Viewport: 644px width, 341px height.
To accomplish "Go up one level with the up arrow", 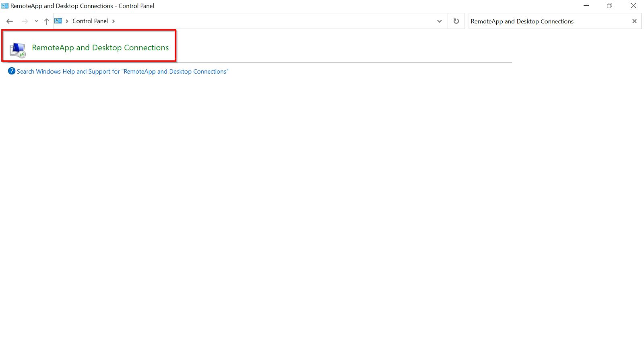I will click(47, 21).
